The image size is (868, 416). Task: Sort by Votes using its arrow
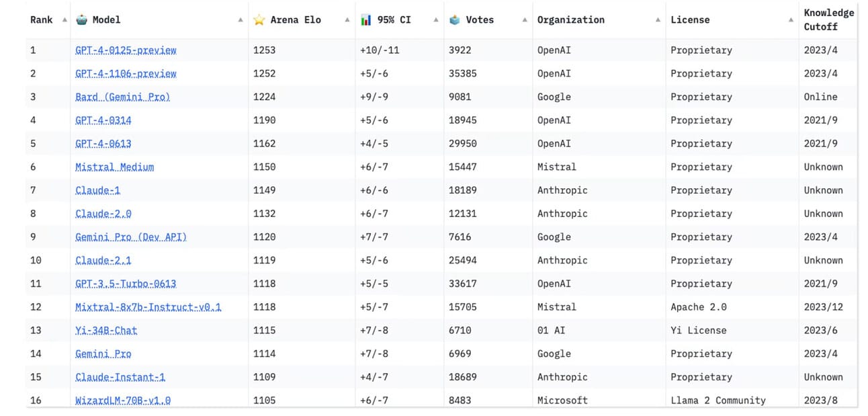524,20
